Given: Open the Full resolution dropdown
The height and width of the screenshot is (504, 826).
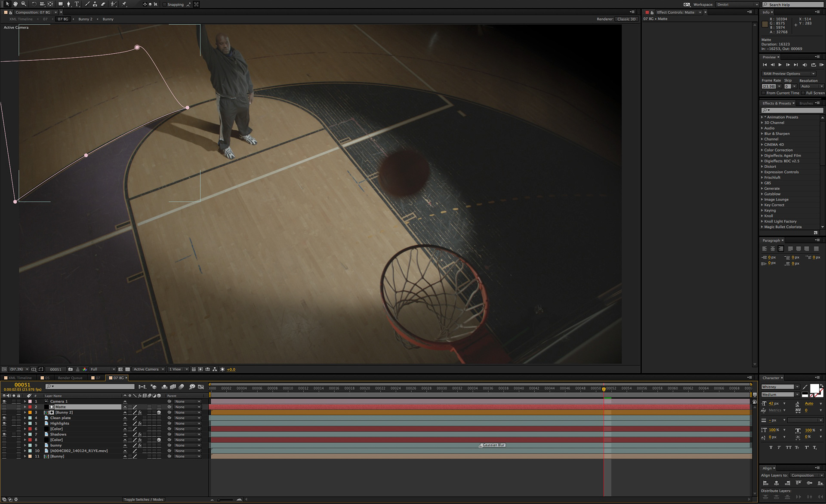Looking at the screenshot, I should coord(102,369).
